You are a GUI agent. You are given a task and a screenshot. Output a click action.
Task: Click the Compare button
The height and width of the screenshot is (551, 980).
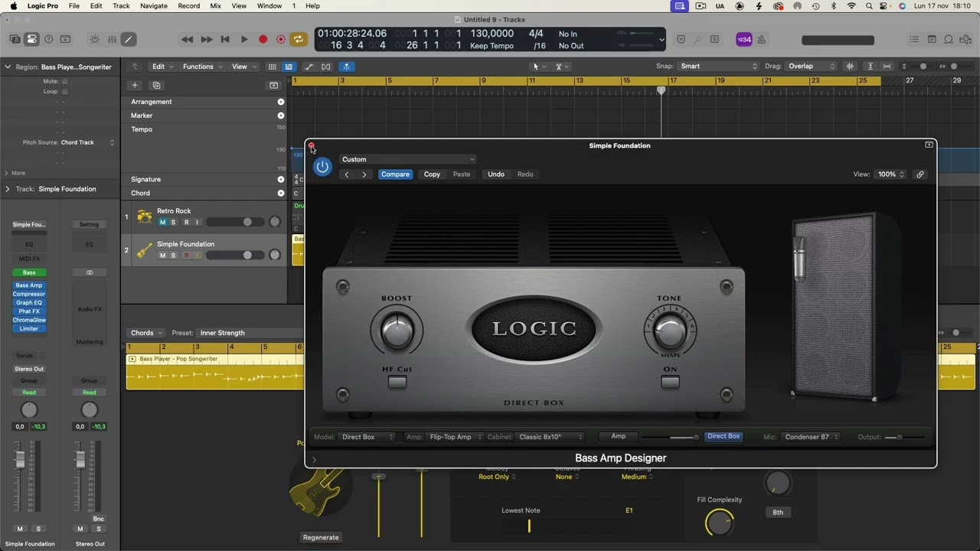[396, 174]
